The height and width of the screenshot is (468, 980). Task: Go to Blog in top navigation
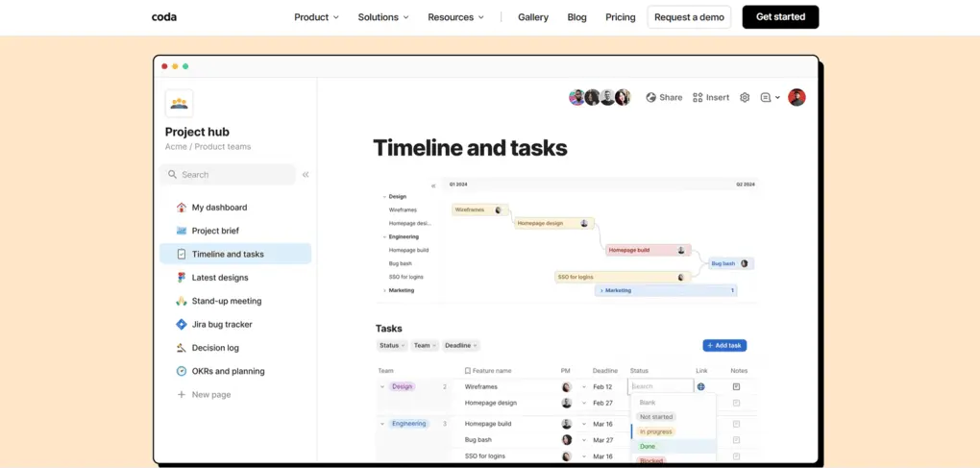[576, 17]
